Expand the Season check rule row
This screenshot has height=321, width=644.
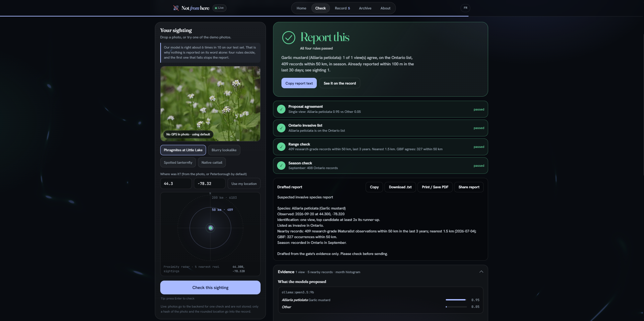[380, 166]
